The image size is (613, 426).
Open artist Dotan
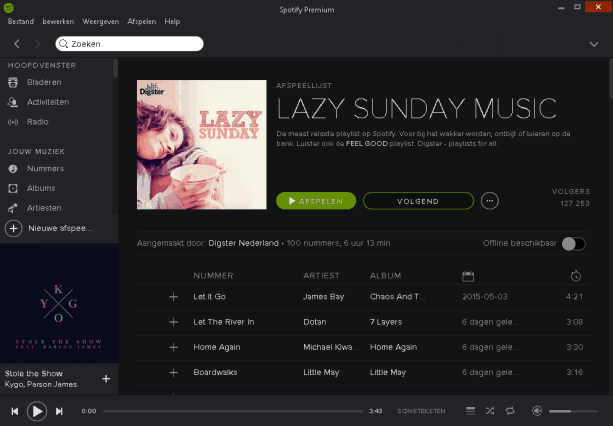point(315,322)
